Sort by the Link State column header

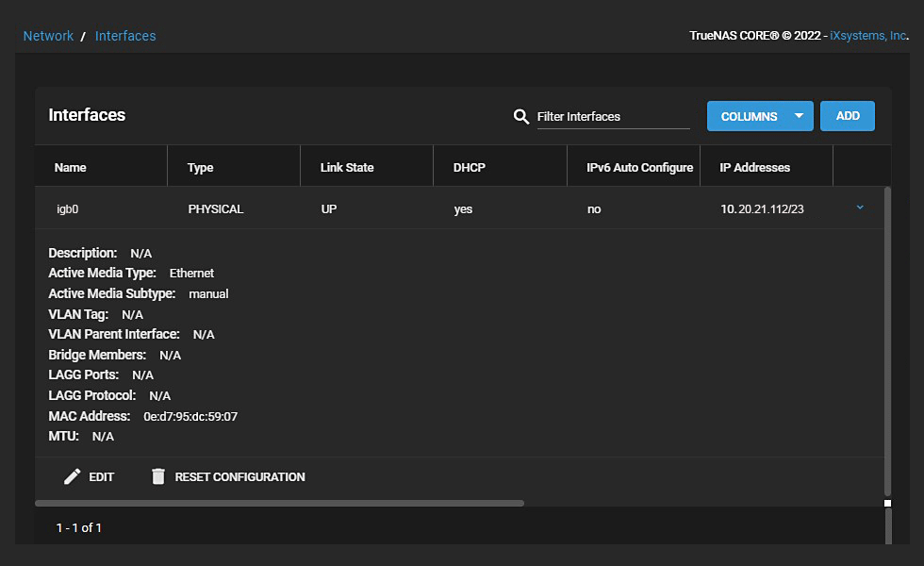[x=347, y=168]
